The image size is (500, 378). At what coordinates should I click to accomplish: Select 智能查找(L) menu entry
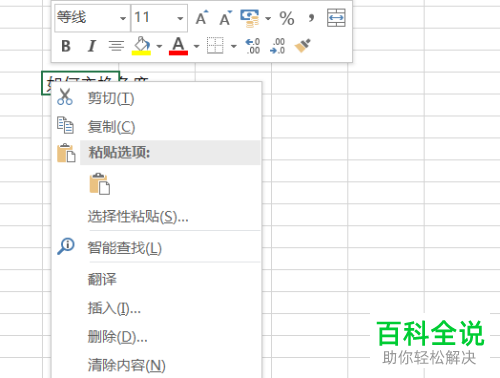157,248
